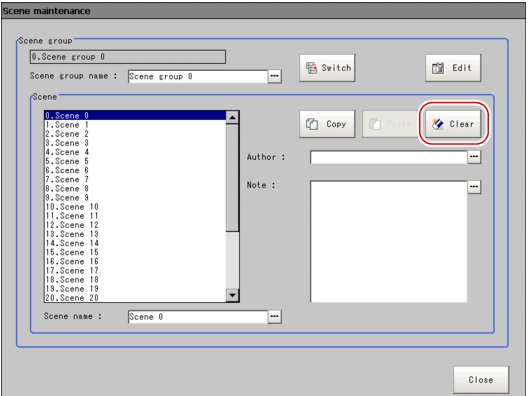Click the scene list scrollbar thumb
The height and width of the screenshot is (396, 530).
(x=232, y=178)
